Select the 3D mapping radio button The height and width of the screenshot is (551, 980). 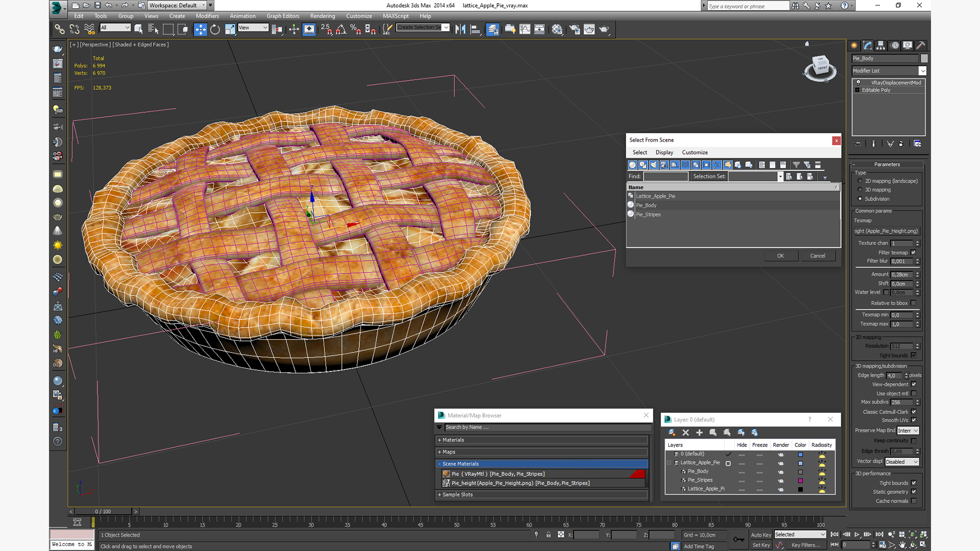click(x=860, y=190)
